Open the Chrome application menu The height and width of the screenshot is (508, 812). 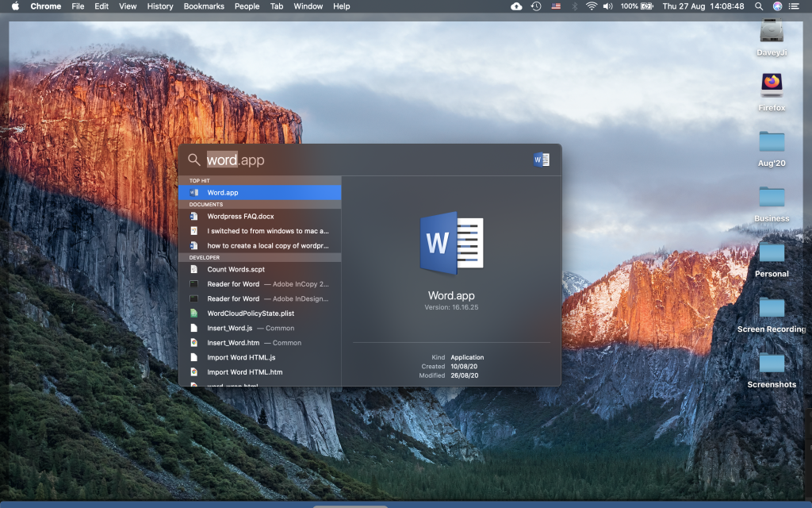click(x=45, y=6)
